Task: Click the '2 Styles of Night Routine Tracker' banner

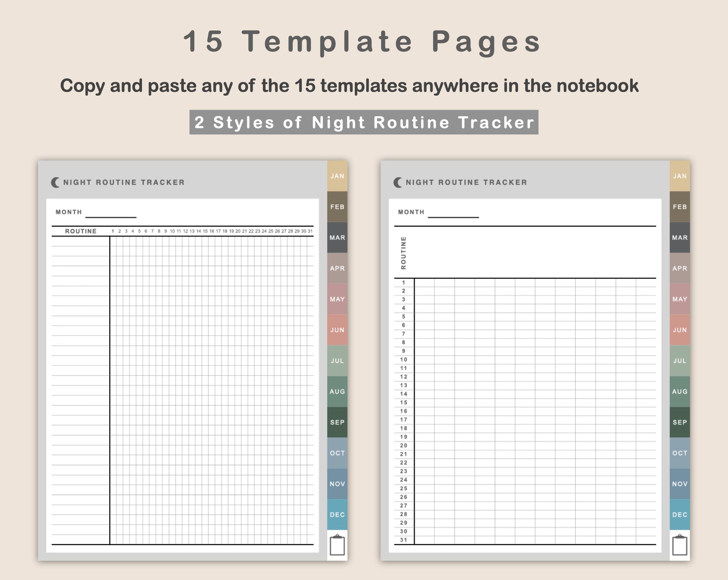Action: click(364, 122)
